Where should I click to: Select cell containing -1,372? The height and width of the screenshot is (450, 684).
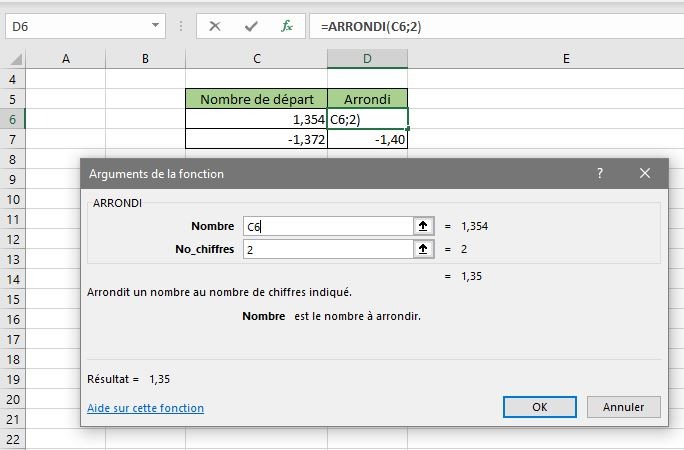click(x=256, y=139)
